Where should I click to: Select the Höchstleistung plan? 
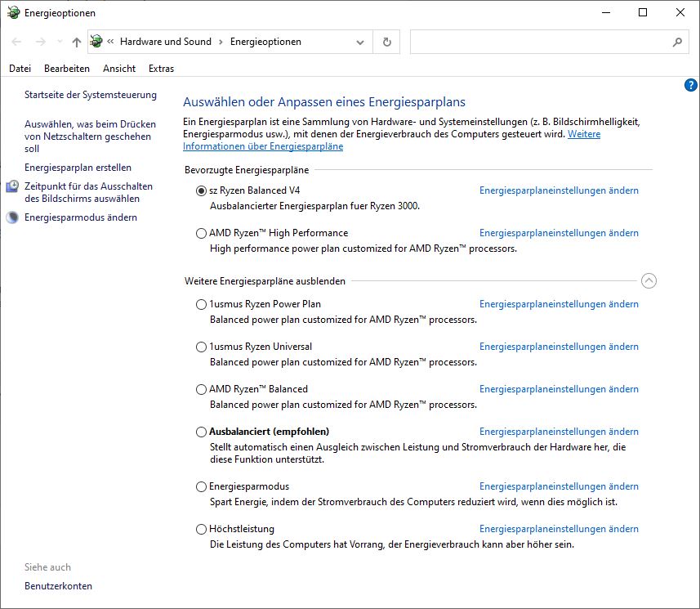201,529
